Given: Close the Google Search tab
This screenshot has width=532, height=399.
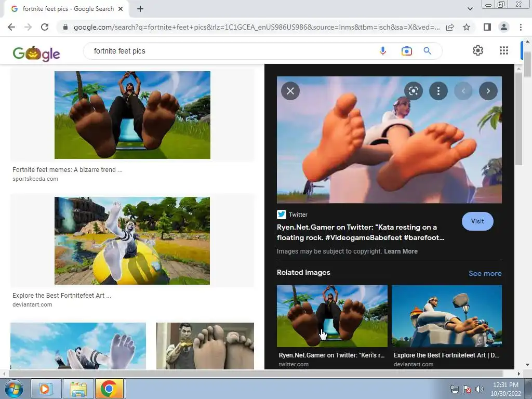Looking at the screenshot, I should coord(121,9).
